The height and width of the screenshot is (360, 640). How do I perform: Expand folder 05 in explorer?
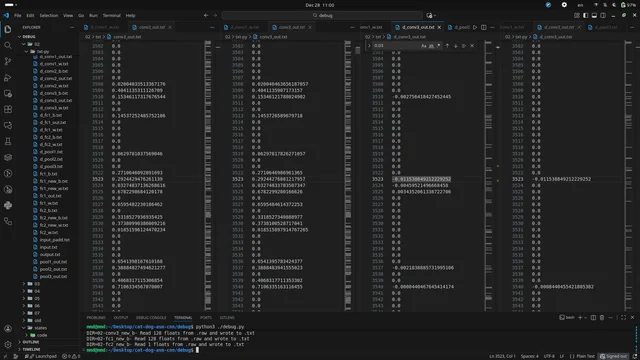tap(24, 298)
